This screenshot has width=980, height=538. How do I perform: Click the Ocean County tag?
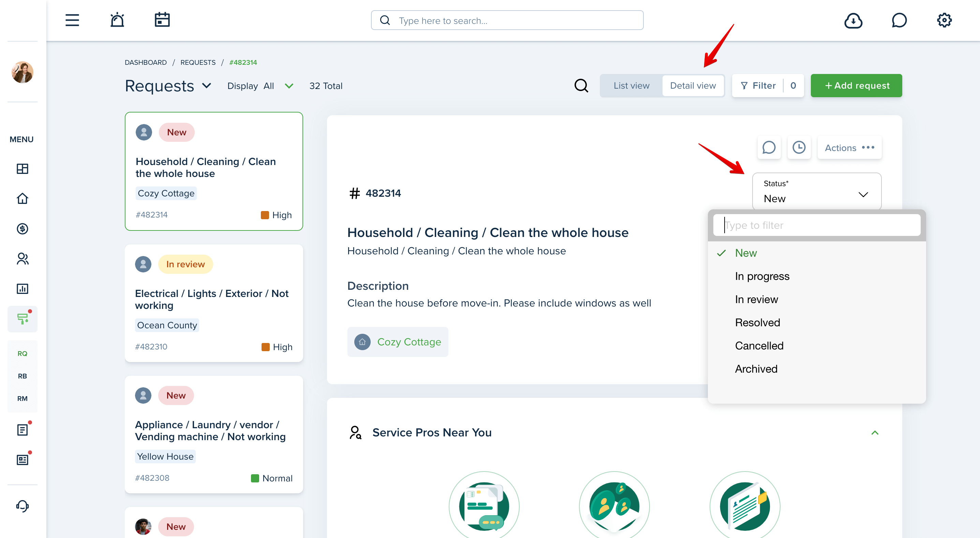tap(167, 325)
